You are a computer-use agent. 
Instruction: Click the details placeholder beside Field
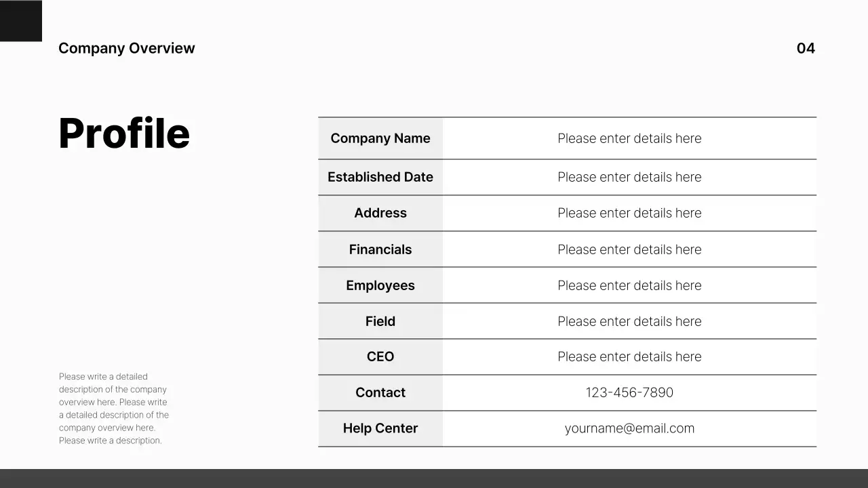tap(629, 321)
